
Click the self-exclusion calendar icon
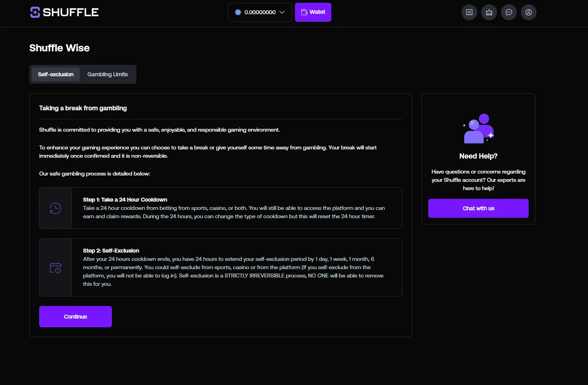55,268
